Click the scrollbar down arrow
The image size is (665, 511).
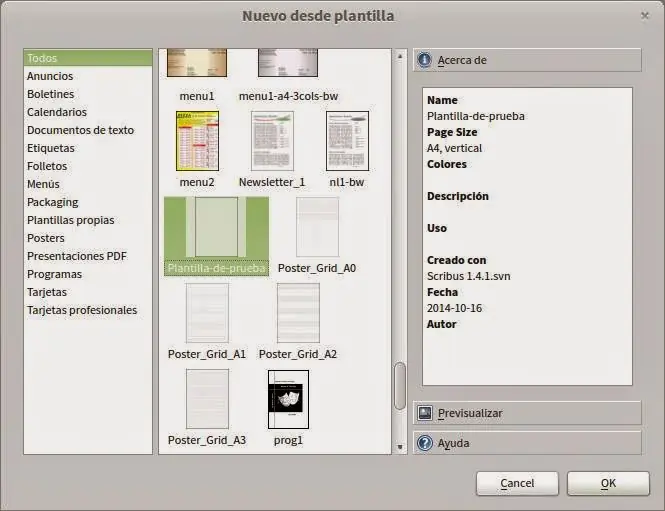click(400, 447)
